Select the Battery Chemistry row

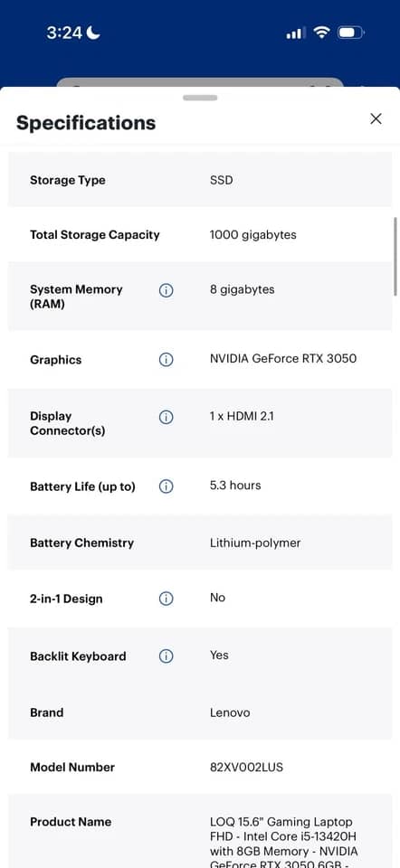point(200,542)
